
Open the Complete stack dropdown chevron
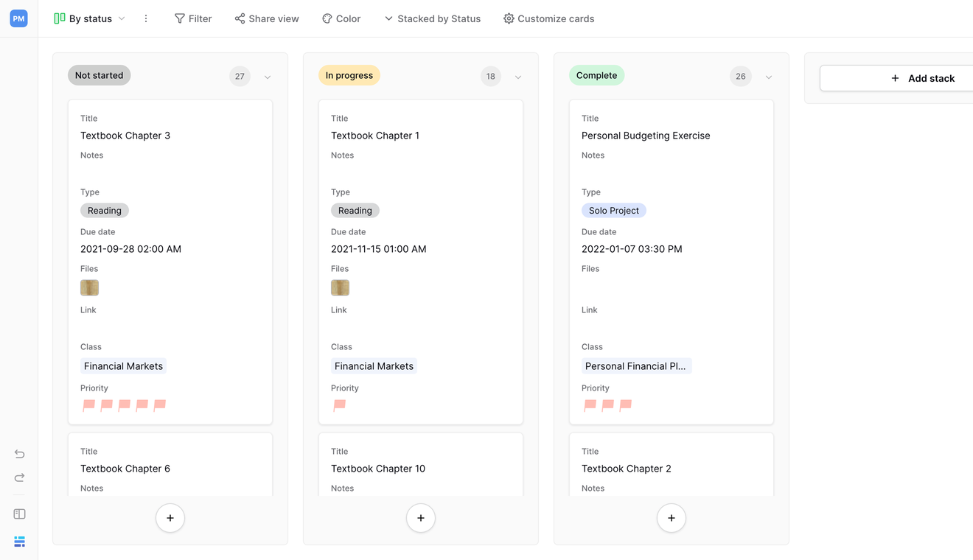[x=769, y=77]
